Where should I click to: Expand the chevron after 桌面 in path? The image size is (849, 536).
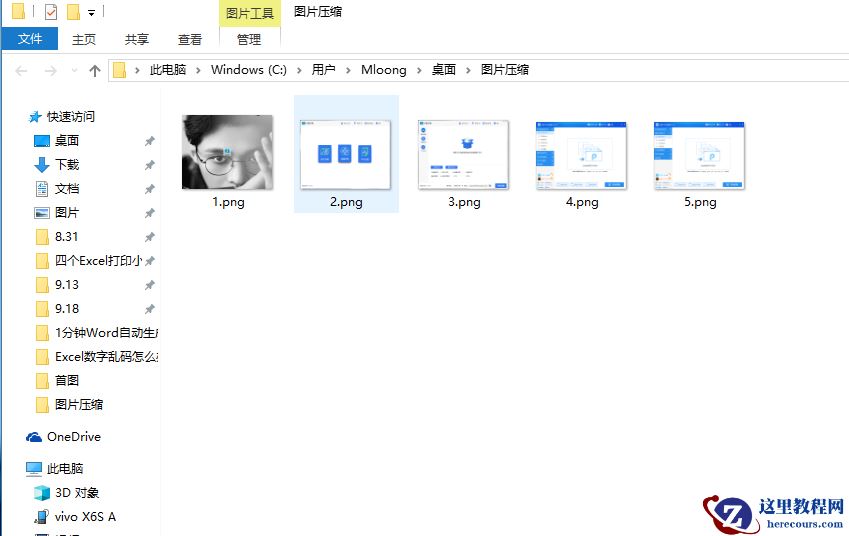(468, 70)
